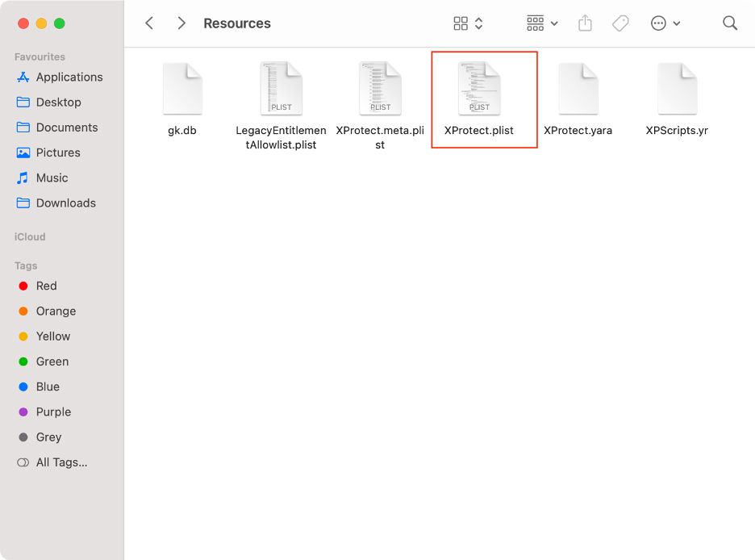Click the XPScripts.yr file name
This screenshot has height=560, width=755.
point(677,131)
